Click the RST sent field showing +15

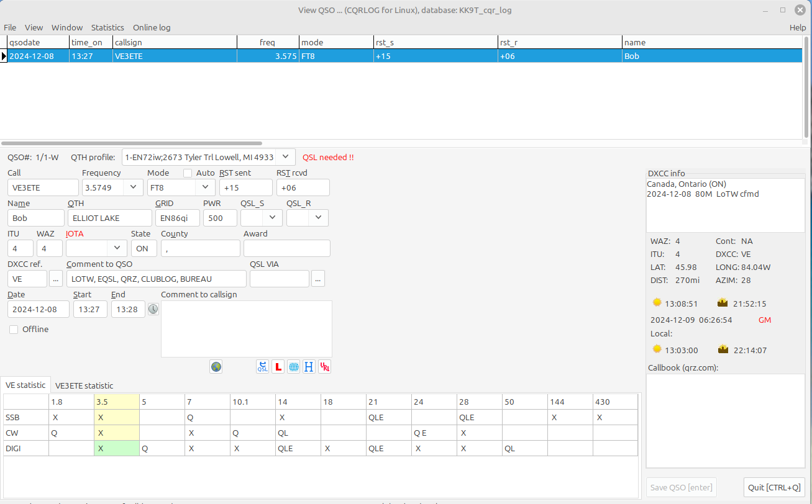pyautogui.click(x=246, y=187)
